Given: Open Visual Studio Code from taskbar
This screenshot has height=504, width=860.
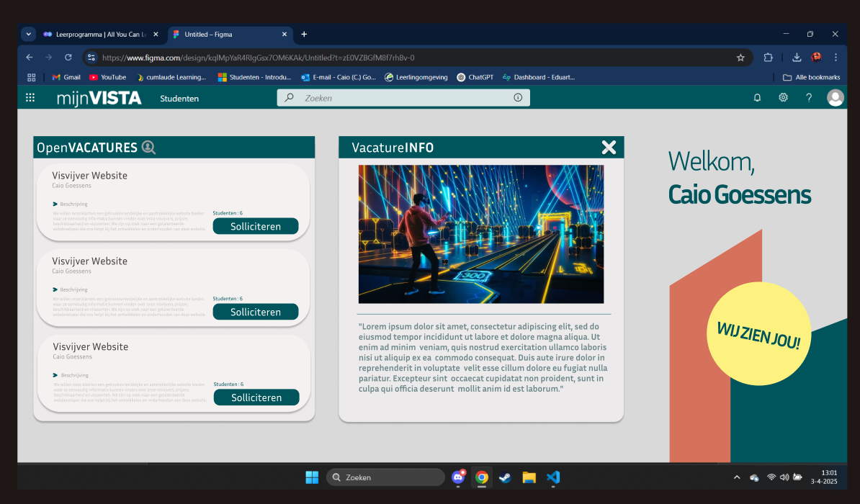Looking at the screenshot, I should pyautogui.click(x=552, y=477).
